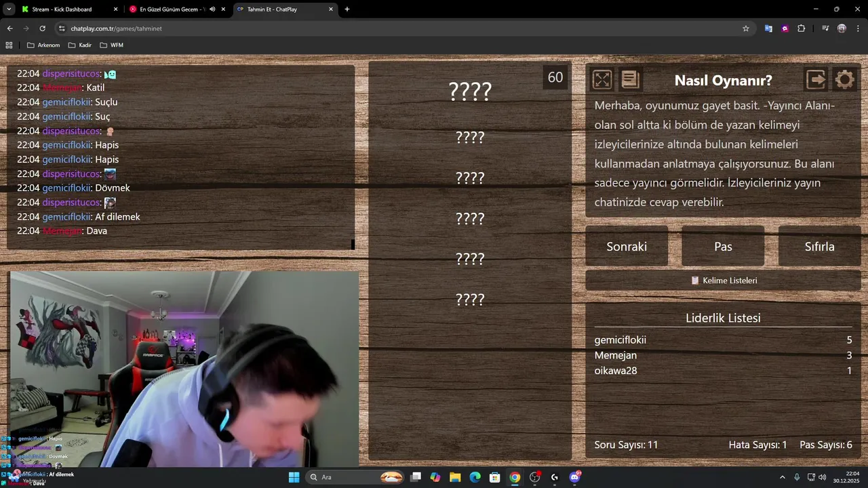Click chat message Dövmek
The height and width of the screenshot is (488, 868).
pyautogui.click(x=113, y=188)
